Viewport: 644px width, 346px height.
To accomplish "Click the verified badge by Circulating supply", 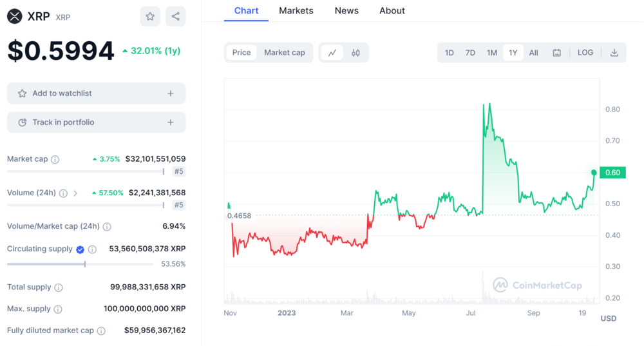I will pos(80,249).
